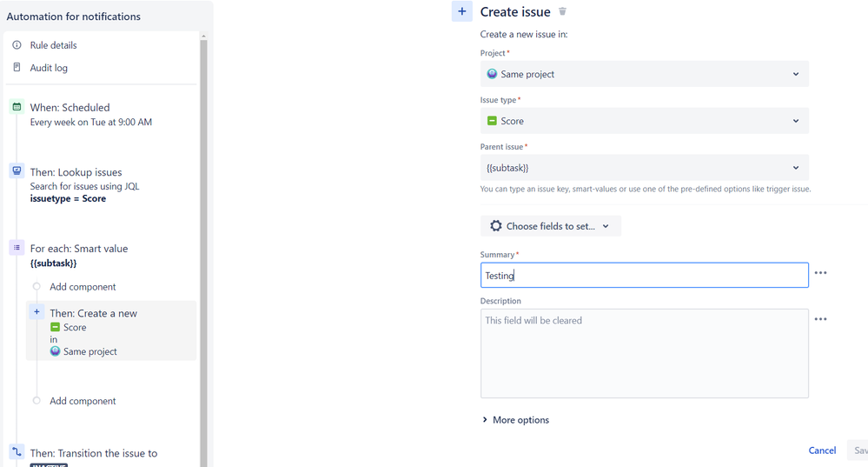
Task: Open Choose fields to set menu
Action: [x=551, y=226]
